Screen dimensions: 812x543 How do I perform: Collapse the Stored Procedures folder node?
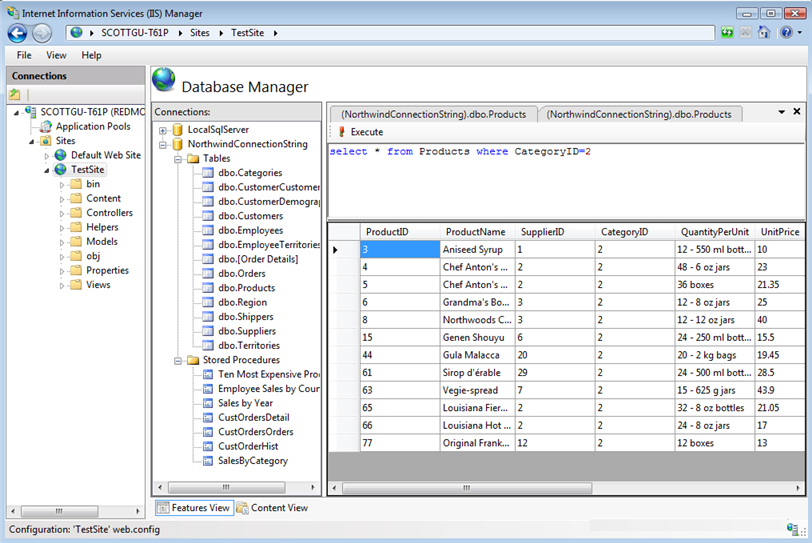(178, 361)
